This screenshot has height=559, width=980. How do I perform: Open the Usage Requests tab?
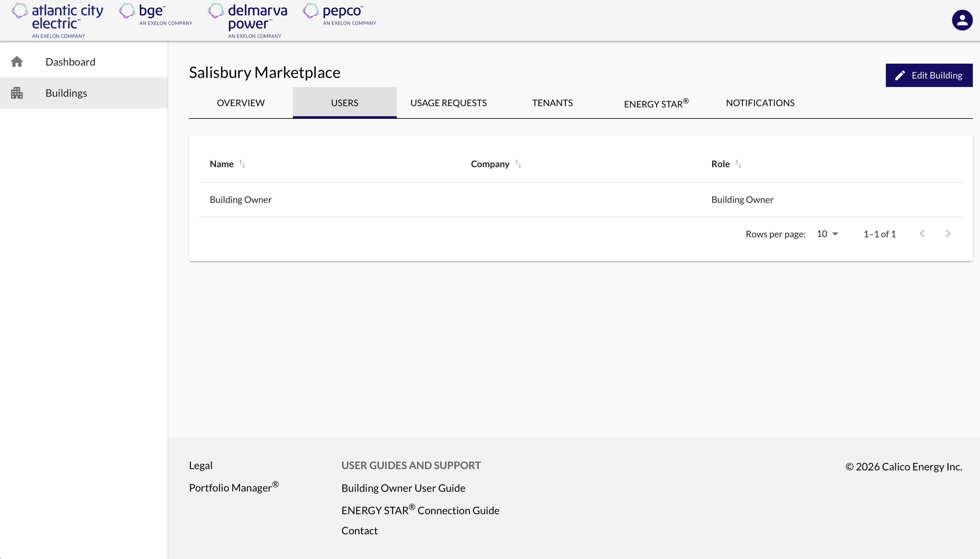coord(448,103)
